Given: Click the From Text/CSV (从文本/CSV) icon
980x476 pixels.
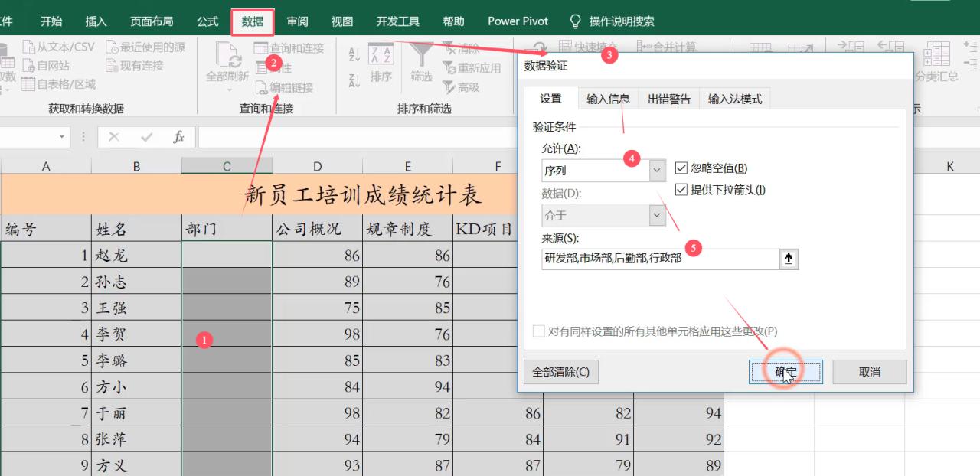Looking at the screenshot, I should [28, 47].
